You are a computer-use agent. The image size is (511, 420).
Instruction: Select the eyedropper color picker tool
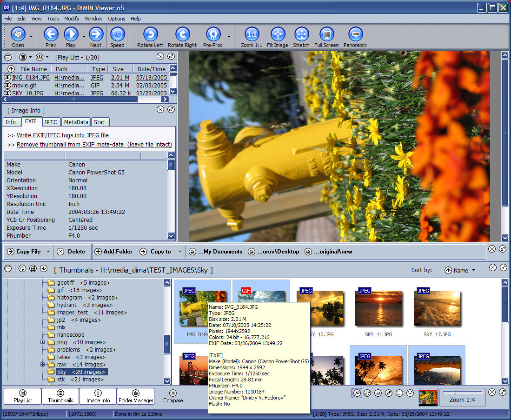(388, 393)
